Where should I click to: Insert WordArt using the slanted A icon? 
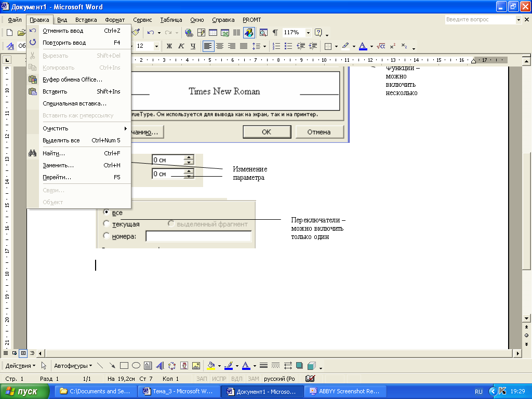tap(160, 365)
